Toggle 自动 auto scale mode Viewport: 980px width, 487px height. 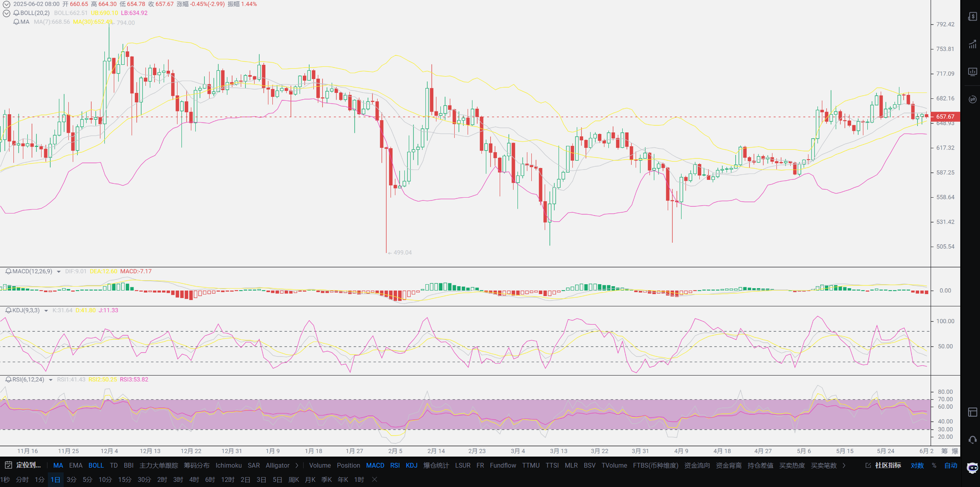951,465
